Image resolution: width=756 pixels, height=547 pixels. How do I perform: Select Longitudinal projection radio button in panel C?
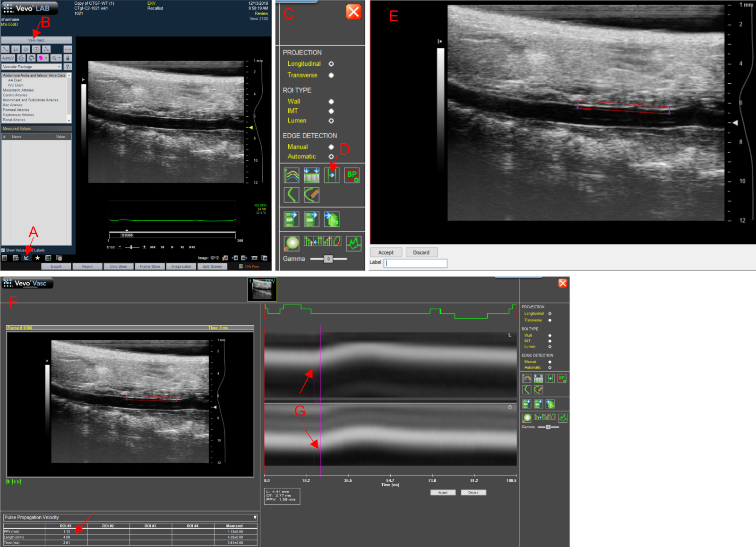tap(331, 64)
